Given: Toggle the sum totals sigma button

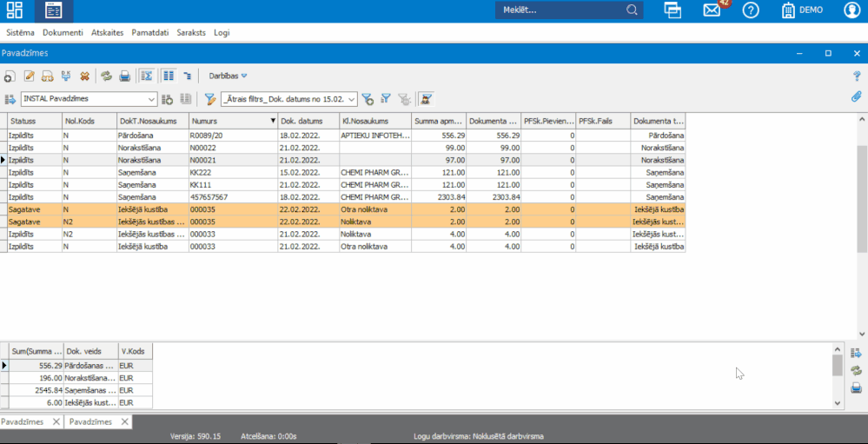Looking at the screenshot, I should tap(147, 76).
